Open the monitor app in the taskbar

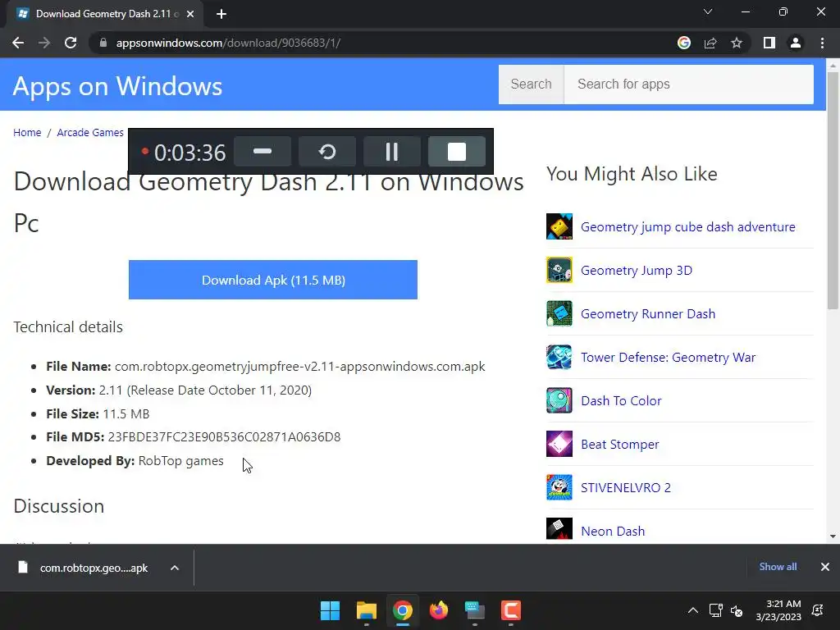tap(475, 610)
